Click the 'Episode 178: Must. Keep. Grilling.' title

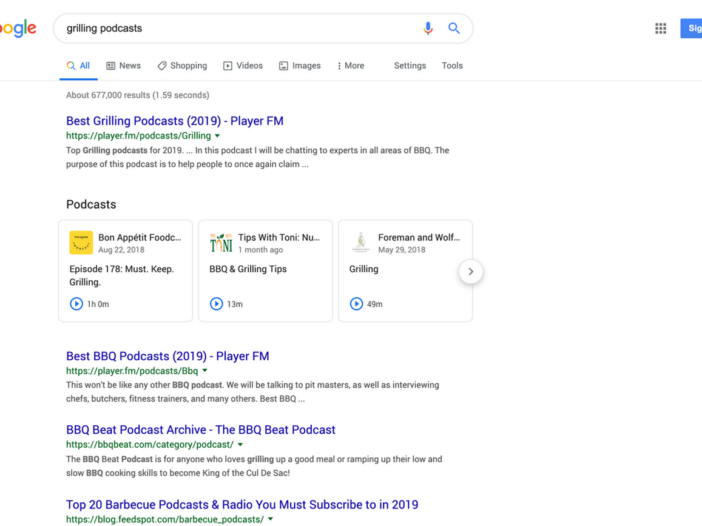(x=122, y=275)
